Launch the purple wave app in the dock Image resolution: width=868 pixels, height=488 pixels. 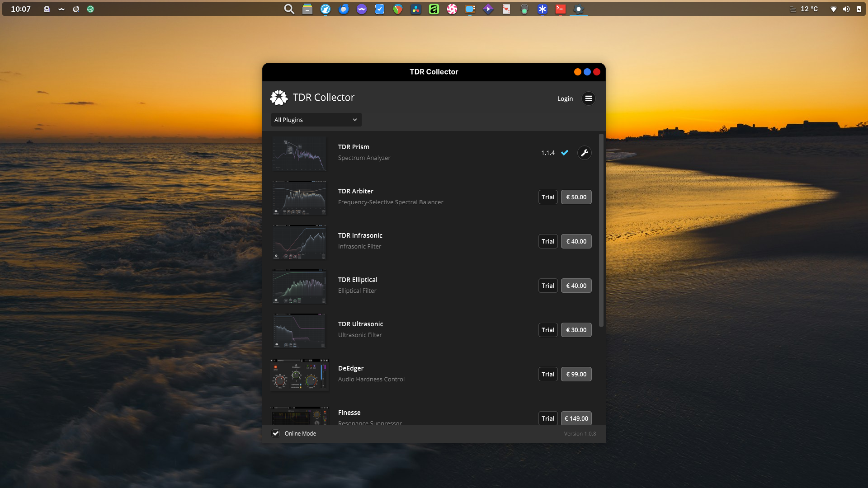[x=362, y=9]
